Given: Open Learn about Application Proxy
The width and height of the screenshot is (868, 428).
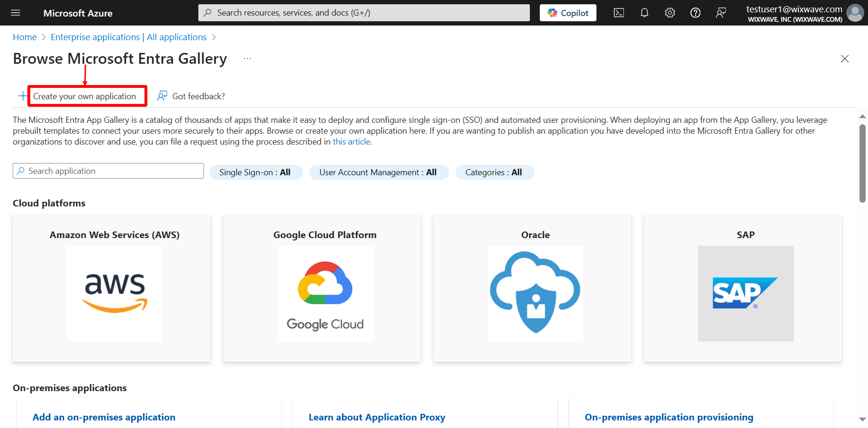Looking at the screenshot, I should point(377,417).
